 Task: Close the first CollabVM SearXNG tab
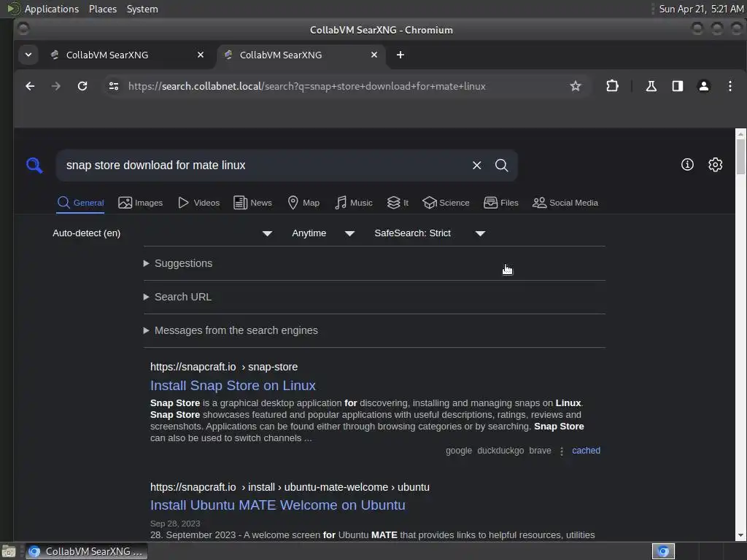(x=201, y=55)
